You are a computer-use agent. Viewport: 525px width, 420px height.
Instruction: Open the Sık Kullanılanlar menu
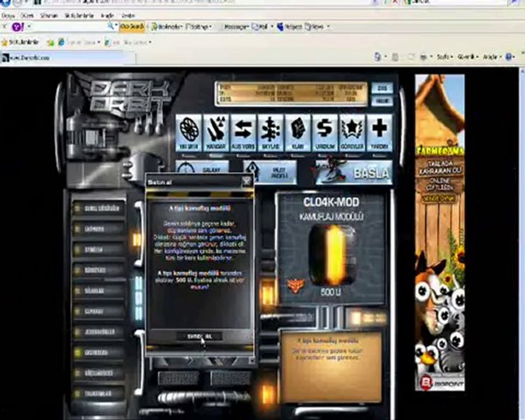pyautogui.click(x=79, y=15)
